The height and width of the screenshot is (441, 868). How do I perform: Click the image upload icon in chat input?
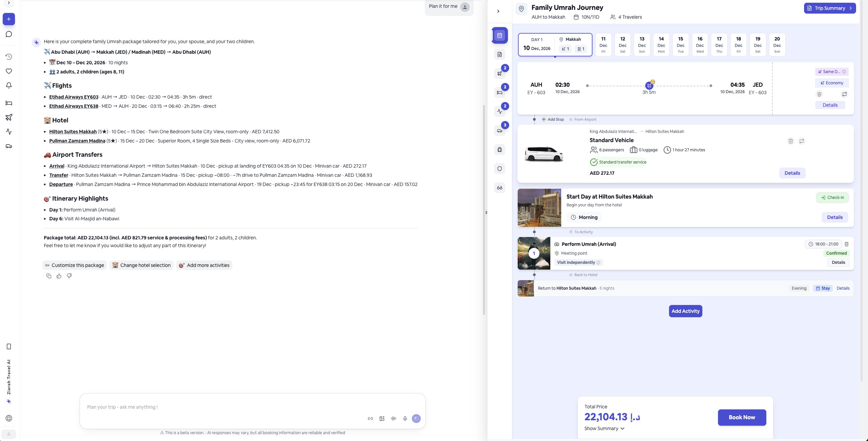pyautogui.click(x=382, y=419)
